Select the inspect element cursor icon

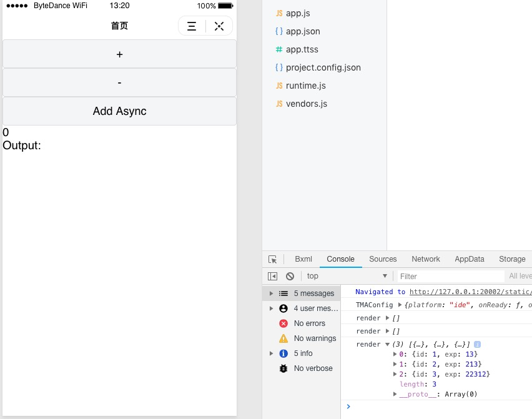272,259
